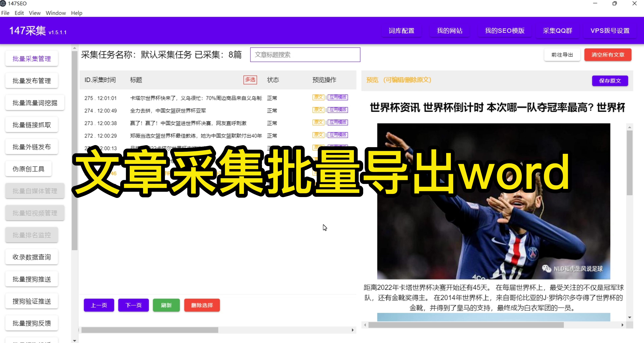Click 保存原文 to save the article
644x343 pixels.
(x=610, y=81)
